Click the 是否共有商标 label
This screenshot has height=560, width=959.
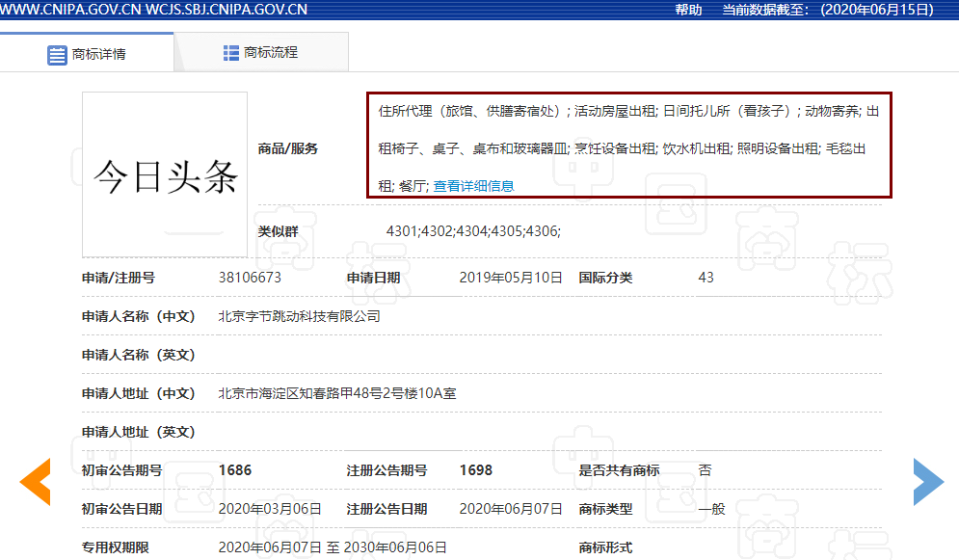pos(619,470)
